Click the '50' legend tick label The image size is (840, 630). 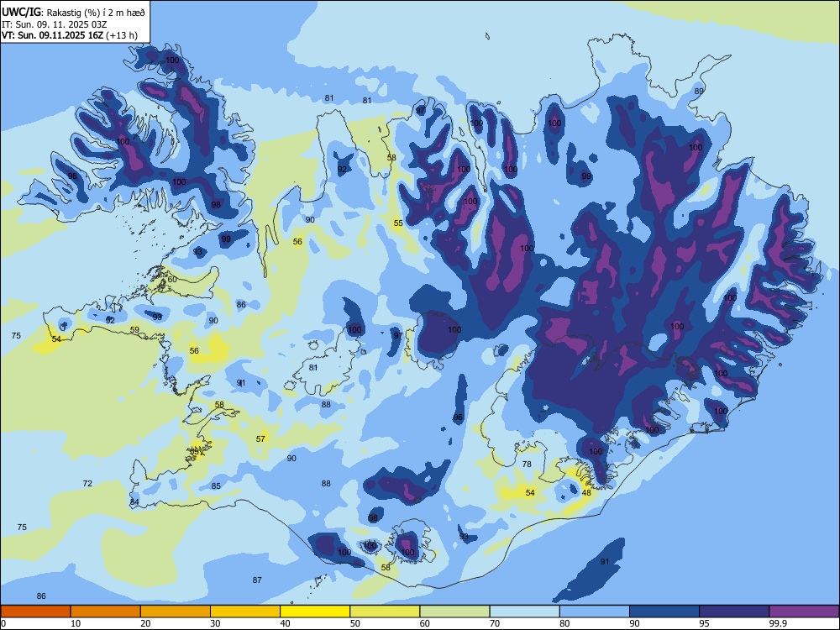[x=355, y=623]
